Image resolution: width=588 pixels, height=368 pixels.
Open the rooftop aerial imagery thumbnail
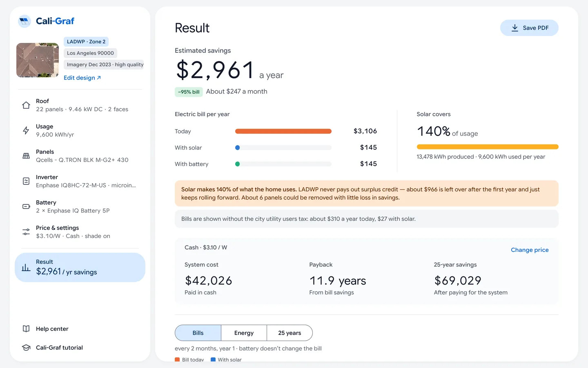pyautogui.click(x=38, y=60)
